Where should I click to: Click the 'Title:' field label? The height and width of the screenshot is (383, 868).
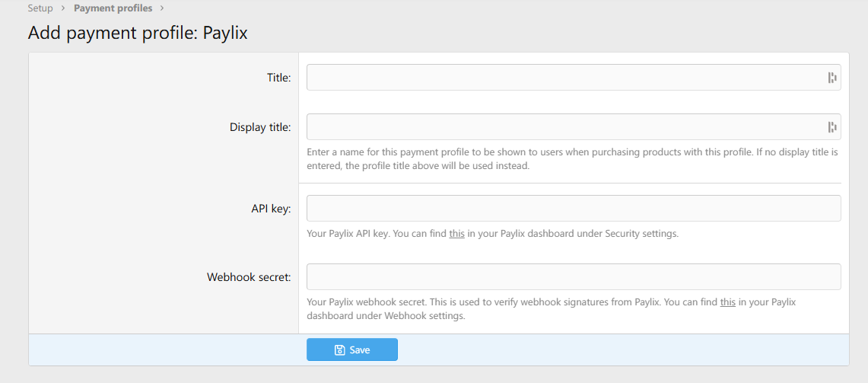tap(278, 78)
